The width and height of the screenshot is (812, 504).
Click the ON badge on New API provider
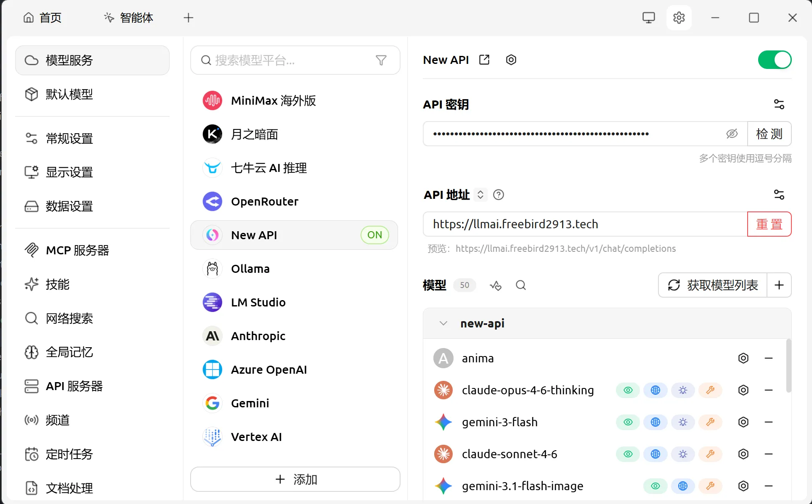375,235
